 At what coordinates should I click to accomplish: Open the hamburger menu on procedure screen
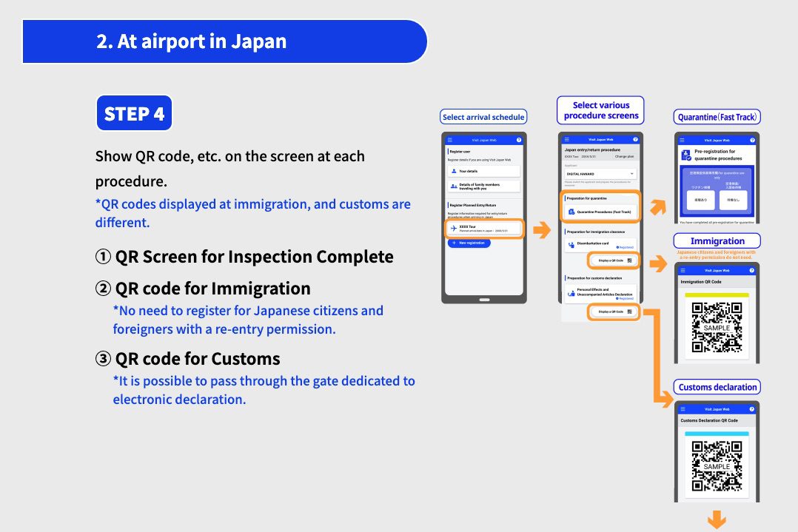[566, 139]
